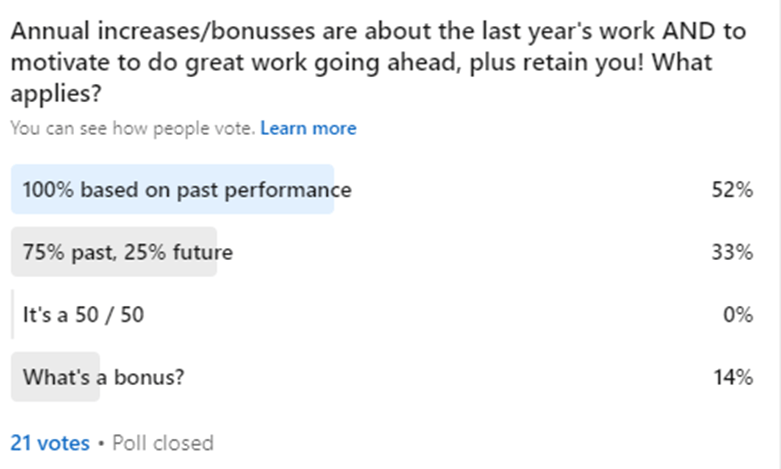Click the poll question's first line
Screen dimensions: 781x469
point(378,31)
